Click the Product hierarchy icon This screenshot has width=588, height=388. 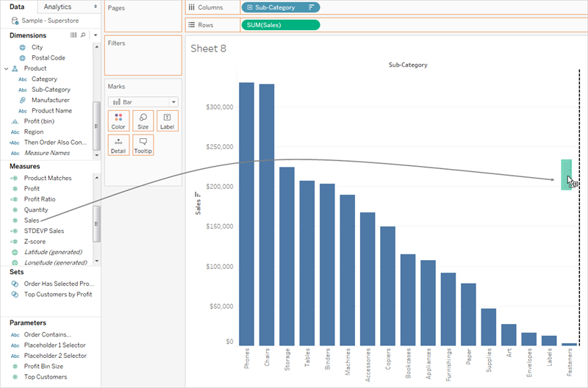[x=15, y=68]
